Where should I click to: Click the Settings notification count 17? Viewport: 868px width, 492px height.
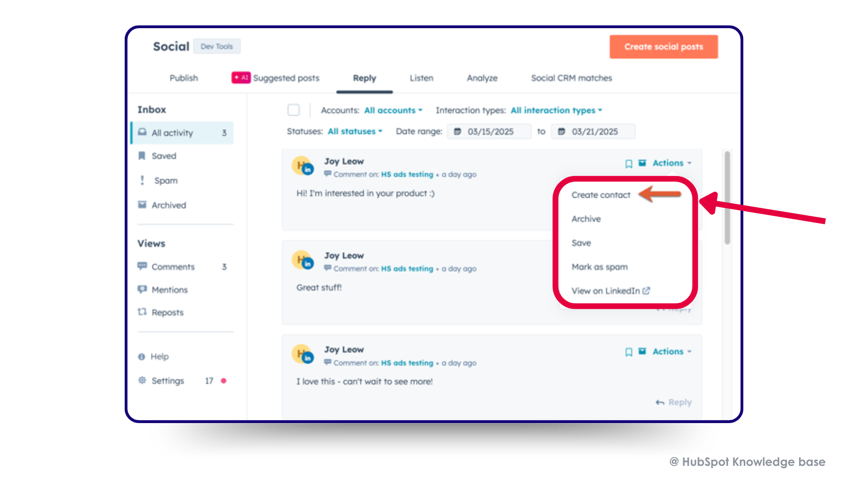coord(209,381)
